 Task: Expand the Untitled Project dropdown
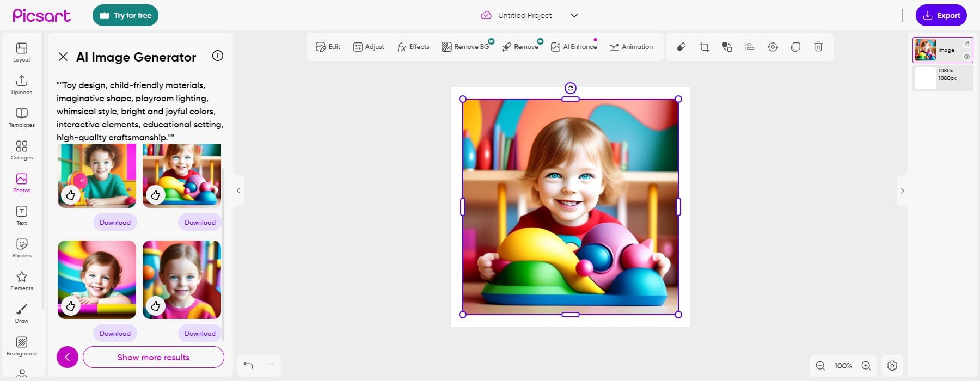pos(574,15)
